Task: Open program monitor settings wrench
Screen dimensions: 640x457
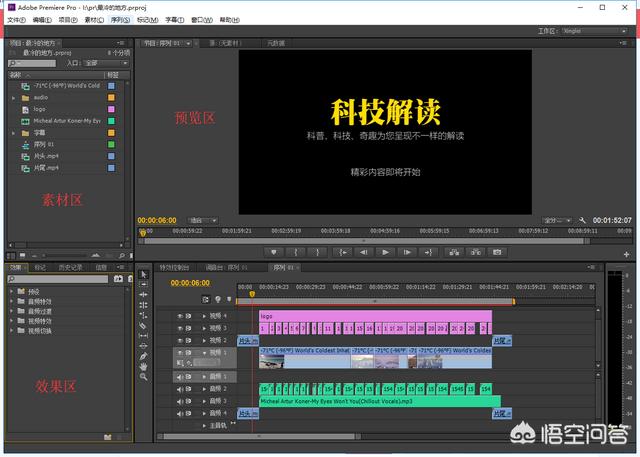Action: (x=582, y=220)
